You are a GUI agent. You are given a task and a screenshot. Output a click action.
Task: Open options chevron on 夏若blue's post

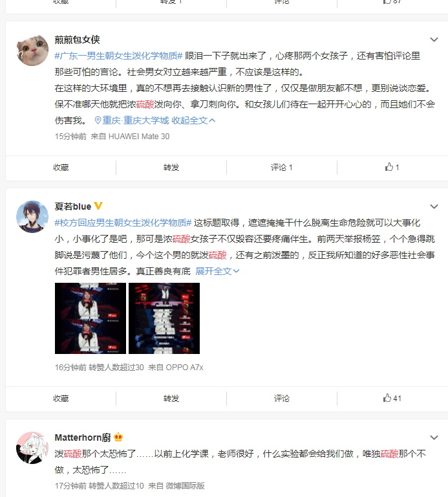(434, 206)
